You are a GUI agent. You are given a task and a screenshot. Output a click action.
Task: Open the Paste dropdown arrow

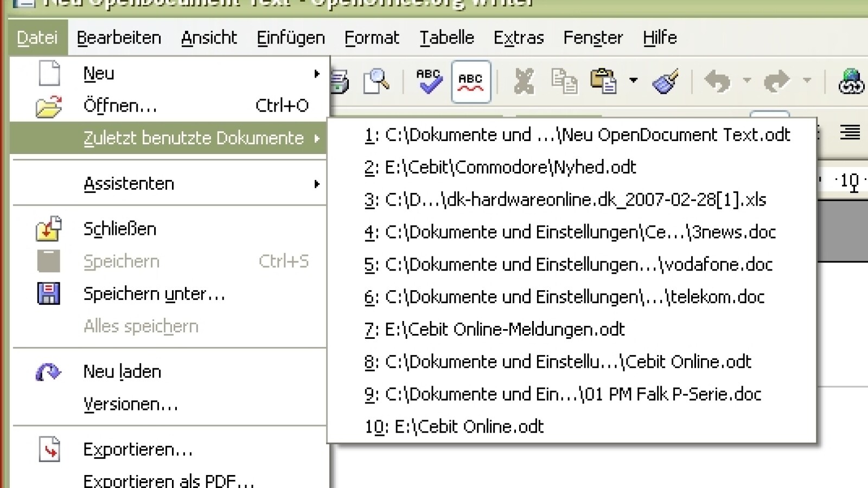point(633,81)
